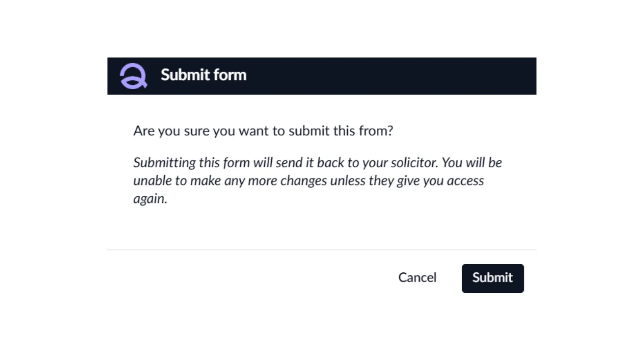This screenshot has height=362, width=644.
Task: Click the word "access" in the warning text
Action: point(465,181)
